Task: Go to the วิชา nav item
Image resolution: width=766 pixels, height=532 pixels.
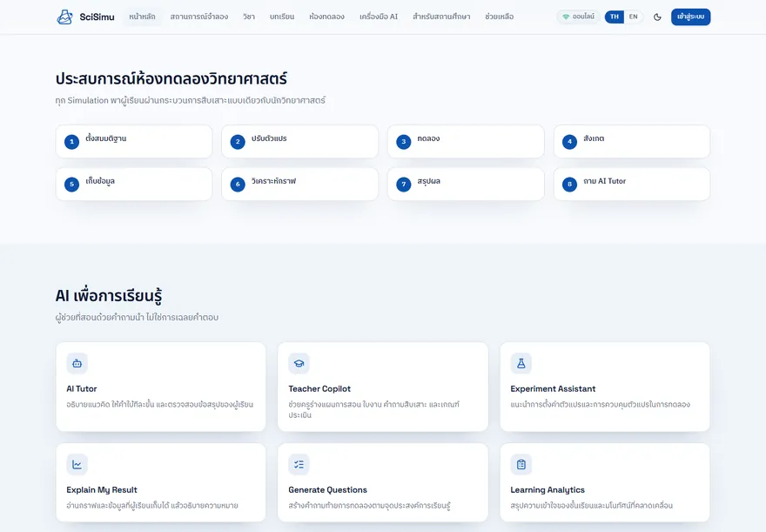Action: point(249,17)
